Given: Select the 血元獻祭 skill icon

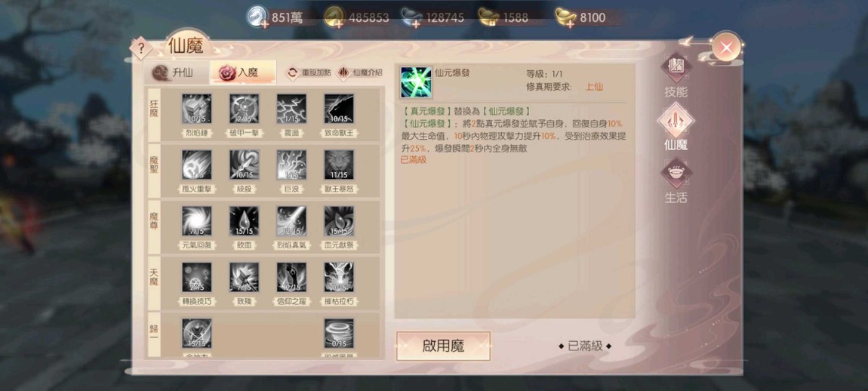Looking at the screenshot, I should pyautogui.click(x=339, y=221).
